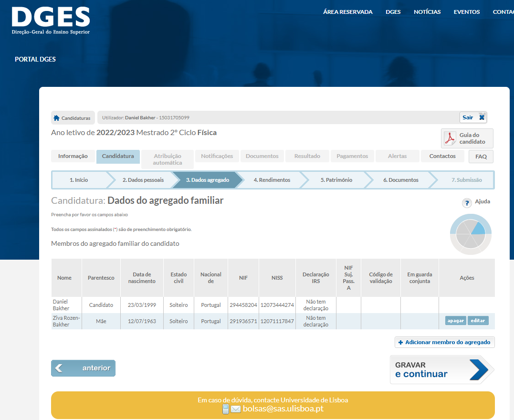
Task: Click the Código de validação column header
Action: [x=380, y=278]
